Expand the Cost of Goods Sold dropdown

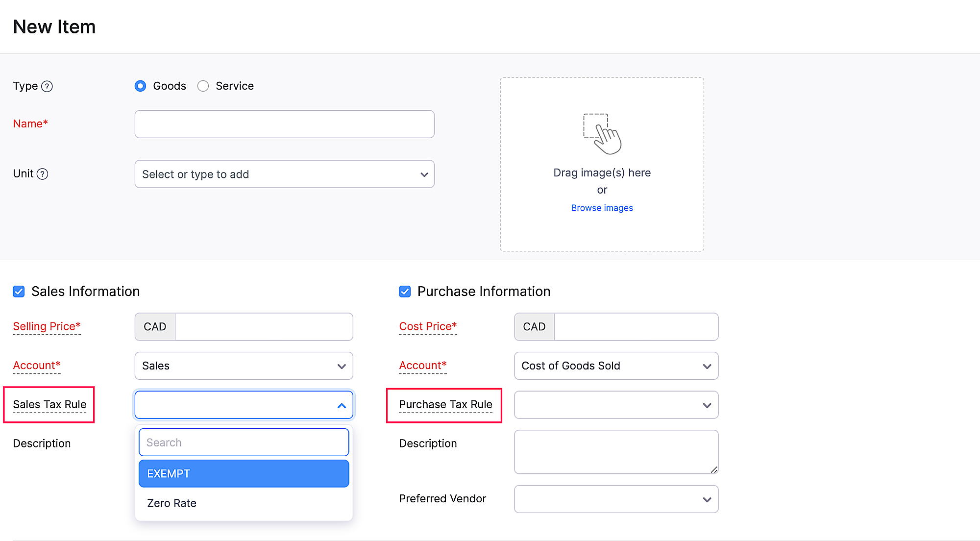616,366
